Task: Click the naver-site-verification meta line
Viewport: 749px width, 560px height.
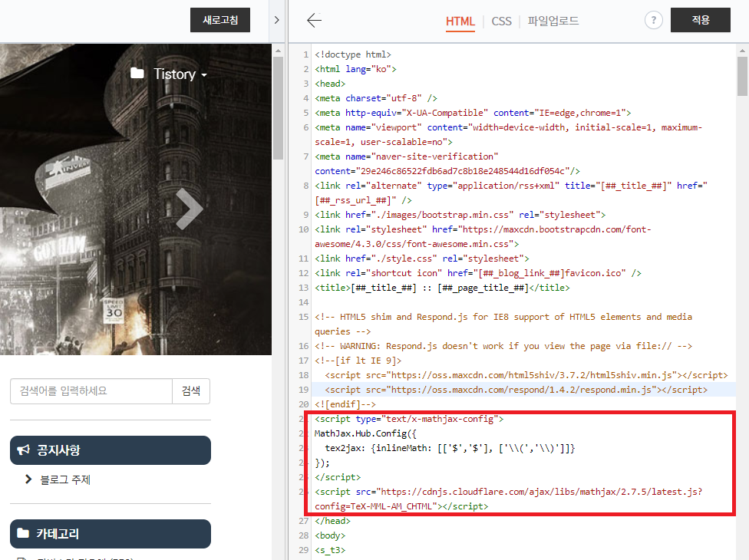Action: (x=447, y=163)
